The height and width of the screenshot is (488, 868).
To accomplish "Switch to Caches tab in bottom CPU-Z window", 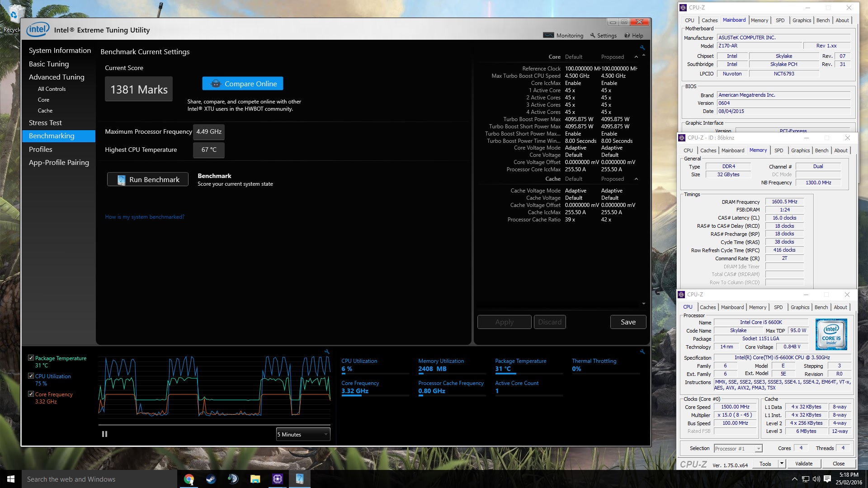I will tap(708, 307).
